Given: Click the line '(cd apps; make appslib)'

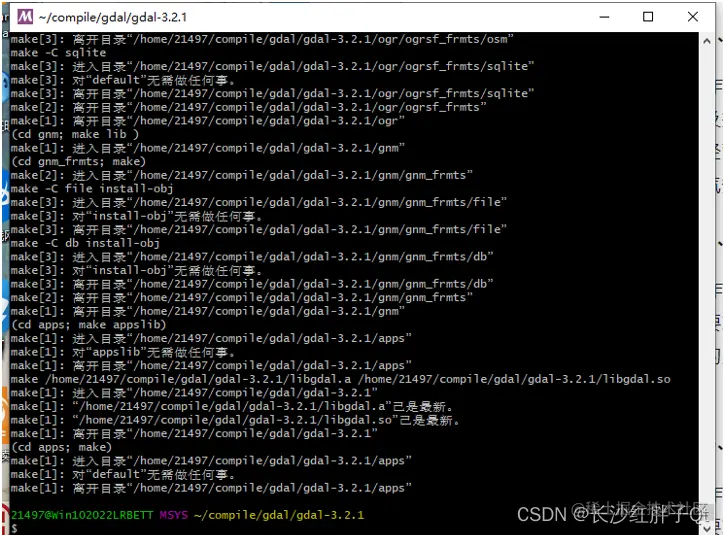Looking at the screenshot, I should click(88, 325).
